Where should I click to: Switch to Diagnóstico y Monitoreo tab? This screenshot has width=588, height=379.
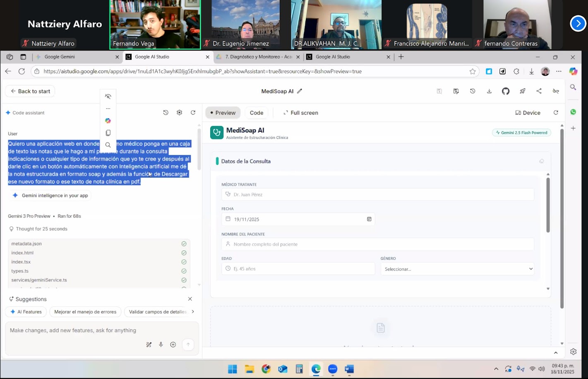pyautogui.click(x=258, y=57)
